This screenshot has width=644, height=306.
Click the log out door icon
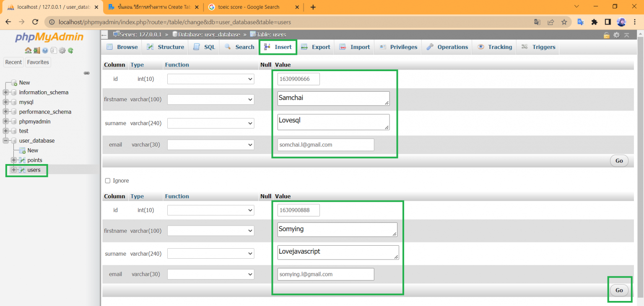36,51
